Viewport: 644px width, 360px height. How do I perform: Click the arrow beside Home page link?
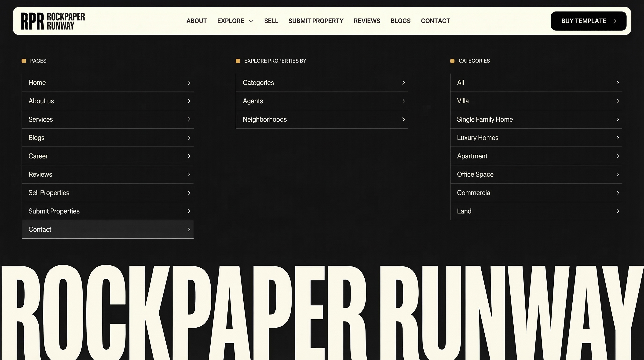[x=189, y=82]
